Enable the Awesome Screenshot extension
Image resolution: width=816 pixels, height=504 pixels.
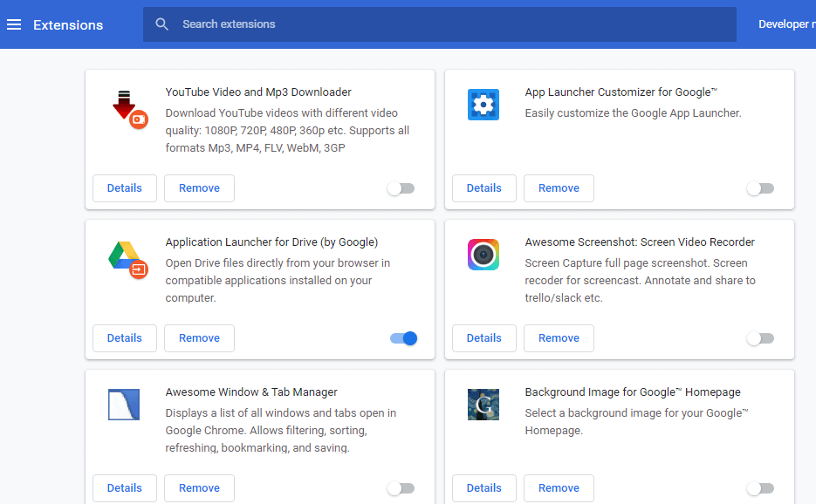pos(760,337)
